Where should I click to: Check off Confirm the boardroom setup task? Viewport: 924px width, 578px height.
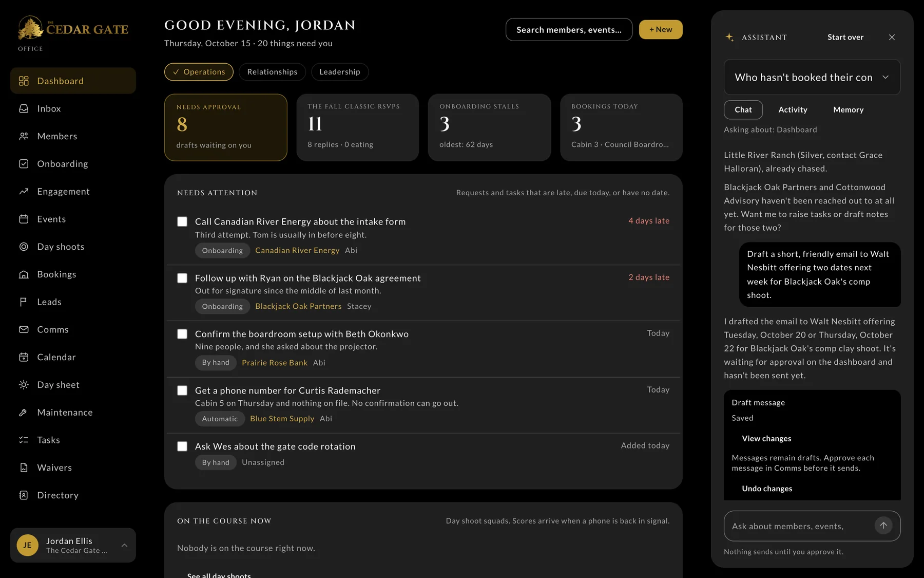click(182, 334)
